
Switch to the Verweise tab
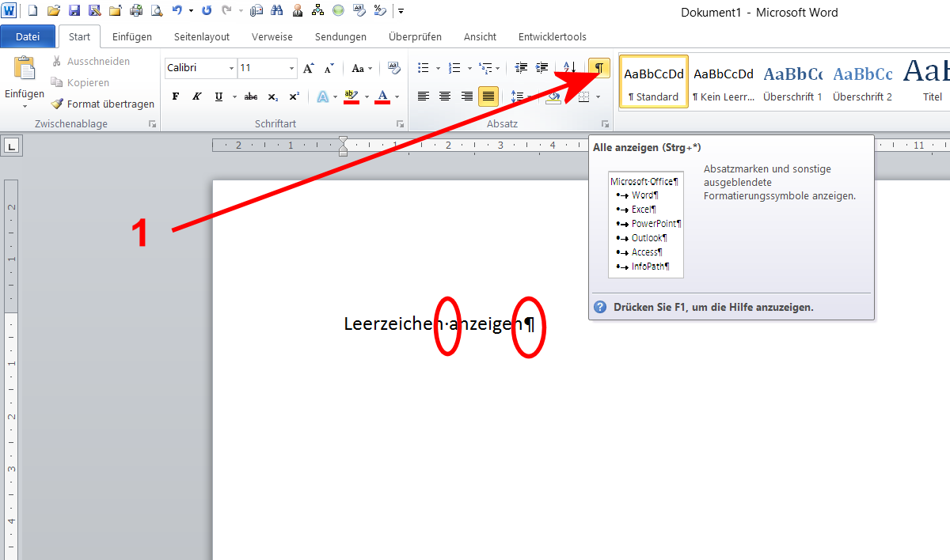pos(272,36)
